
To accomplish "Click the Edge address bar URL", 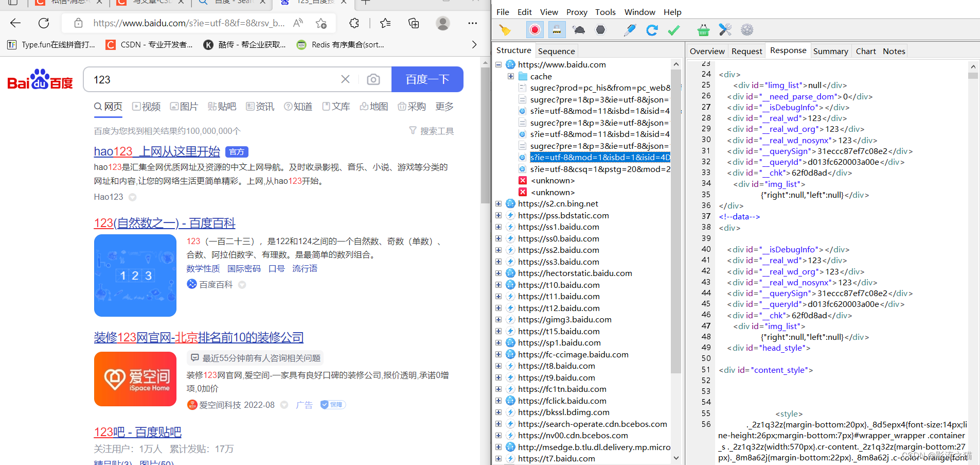I will (x=189, y=23).
